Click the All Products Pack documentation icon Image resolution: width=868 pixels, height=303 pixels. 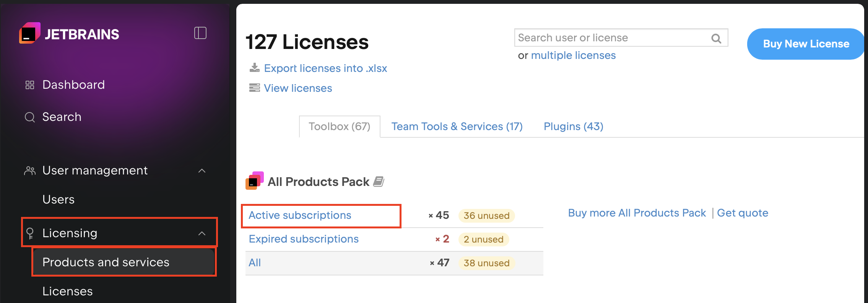pyautogui.click(x=379, y=181)
